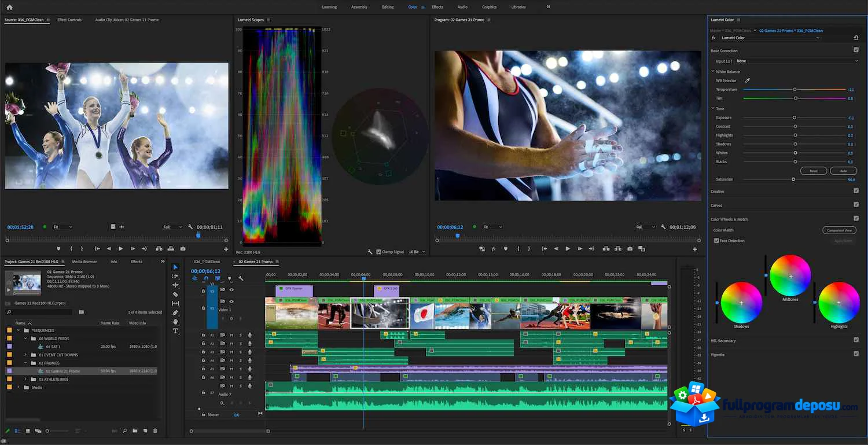The image size is (868, 445).
Task: Open the Input LUT dropdown
Action: click(x=797, y=61)
